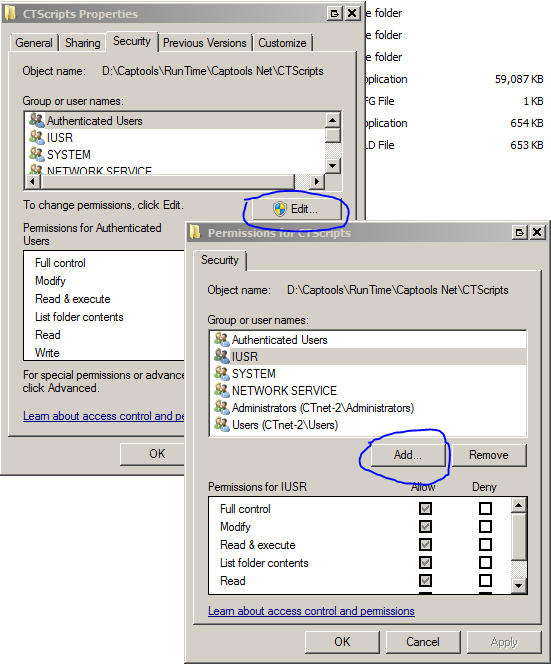Toggle Allow checkbox for List folder contents
This screenshot has width=551, height=665.
425,563
